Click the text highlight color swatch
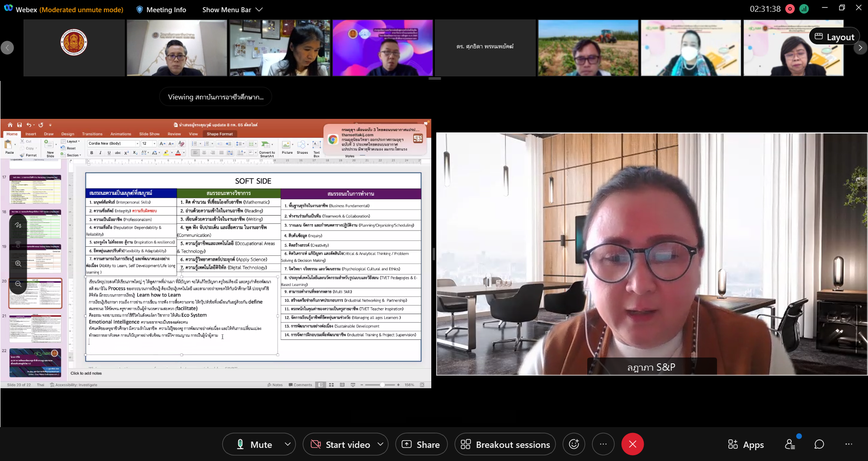 (166, 153)
